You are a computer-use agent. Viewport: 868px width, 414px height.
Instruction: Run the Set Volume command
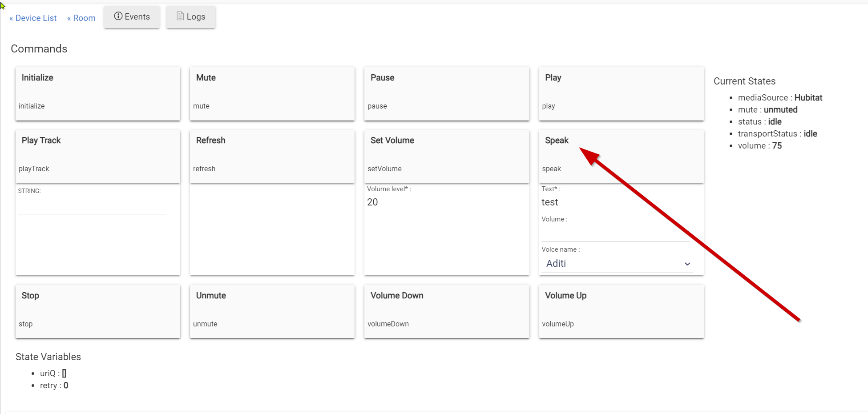click(x=447, y=157)
